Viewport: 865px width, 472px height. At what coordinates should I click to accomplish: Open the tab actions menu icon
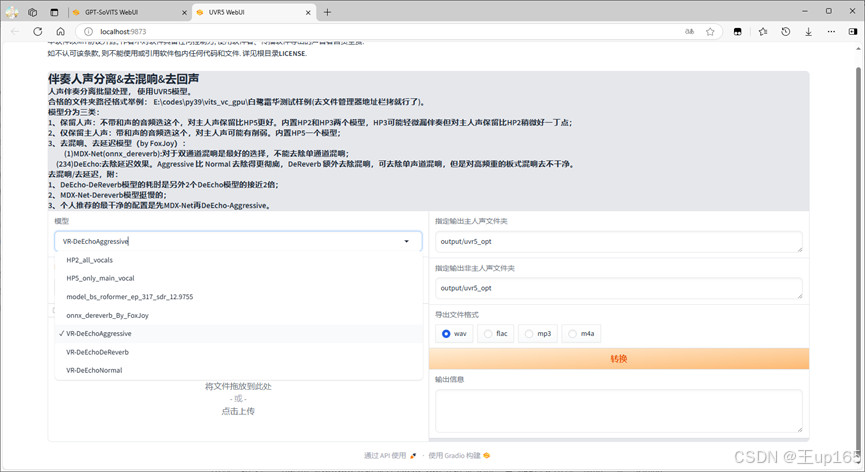pyautogui.click(x=54, y=12)
